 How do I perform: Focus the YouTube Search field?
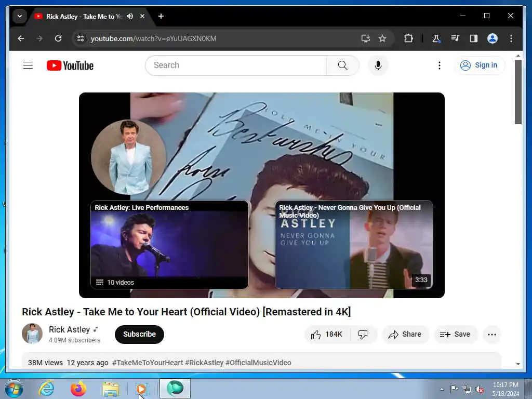[236, 65]
